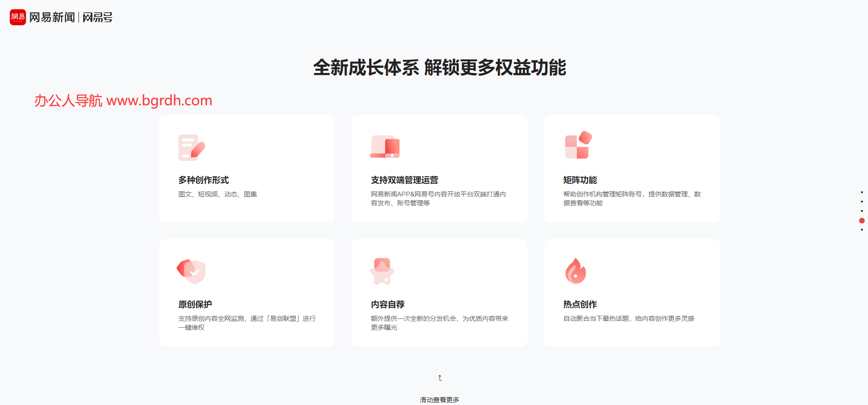Viewport: 868px width, 405px height.
Task: Click the 内容自荐 star icon
Action: 382,271
